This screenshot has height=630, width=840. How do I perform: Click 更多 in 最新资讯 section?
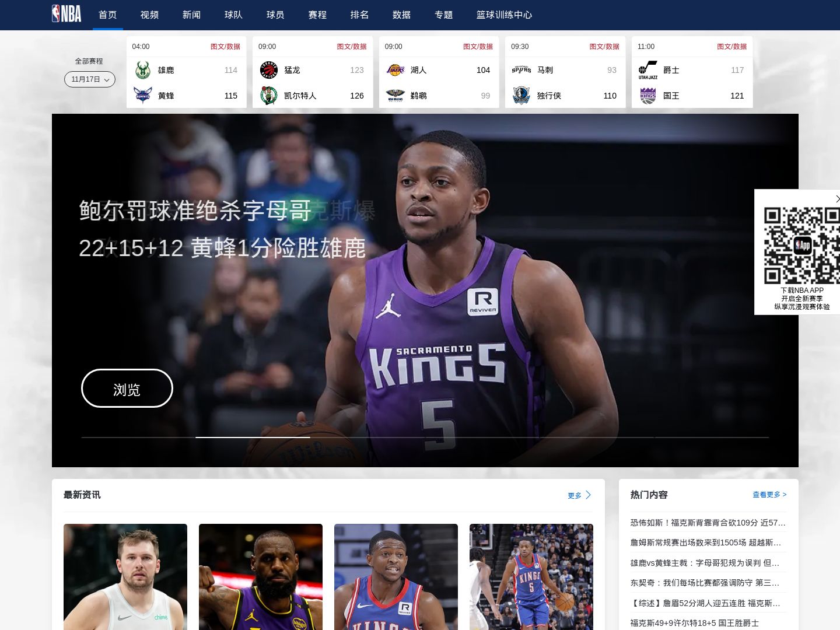(x=575, y=495)
